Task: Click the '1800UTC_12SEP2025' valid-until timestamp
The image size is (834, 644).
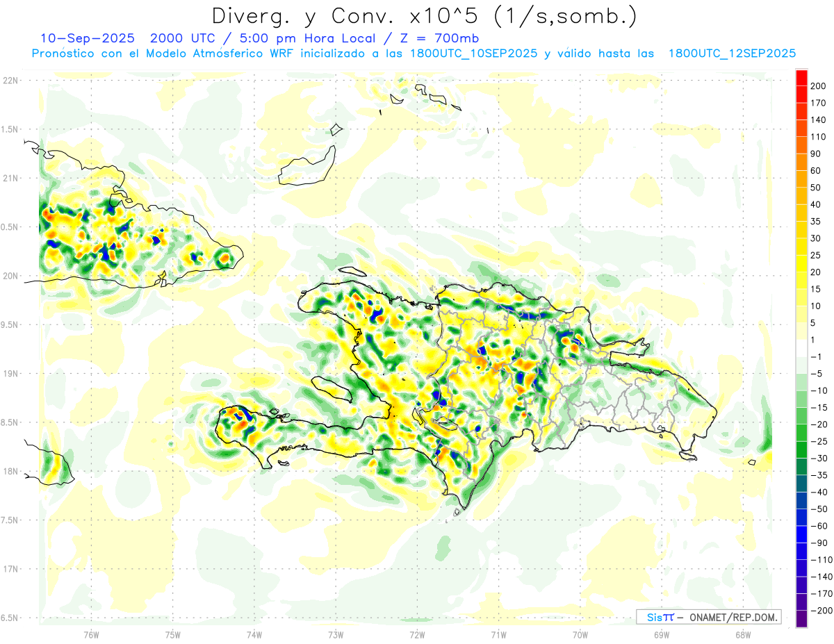Action: (x=732, y=53)
